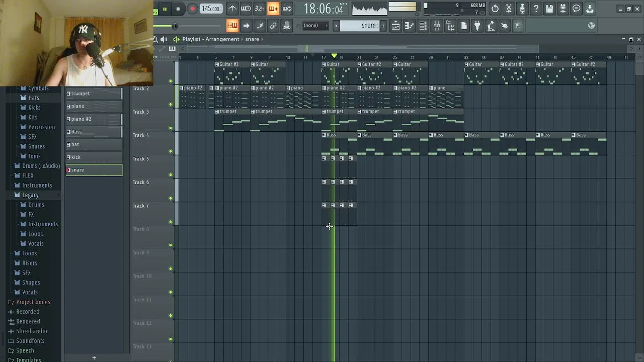Select the trumpet pattern in picker
Screen dimensions: 644x362
click(x=94, y=94)
